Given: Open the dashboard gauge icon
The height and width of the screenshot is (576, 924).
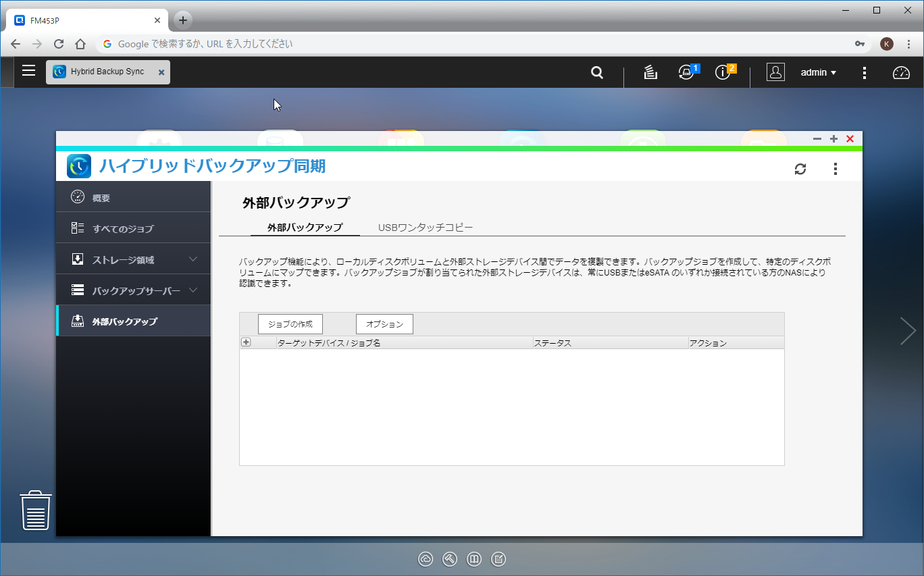Looking at the screenshot, I should (x=901, y=73).
